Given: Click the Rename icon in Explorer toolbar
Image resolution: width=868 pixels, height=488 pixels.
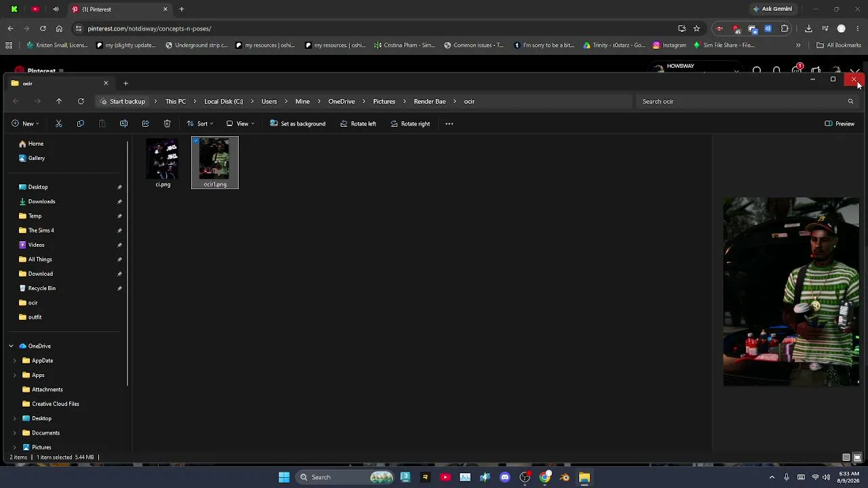Looking at the screenshot, I should tap(123, 123).
